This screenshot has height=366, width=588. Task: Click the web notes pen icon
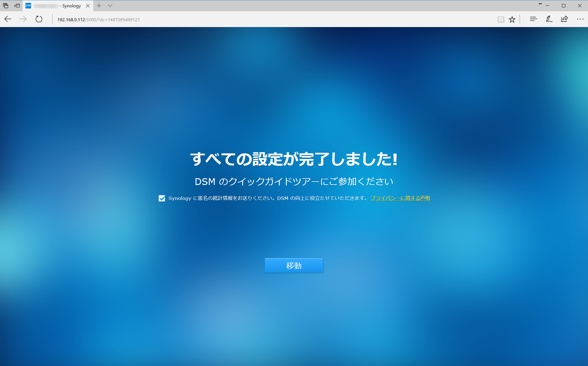(549, 19)
